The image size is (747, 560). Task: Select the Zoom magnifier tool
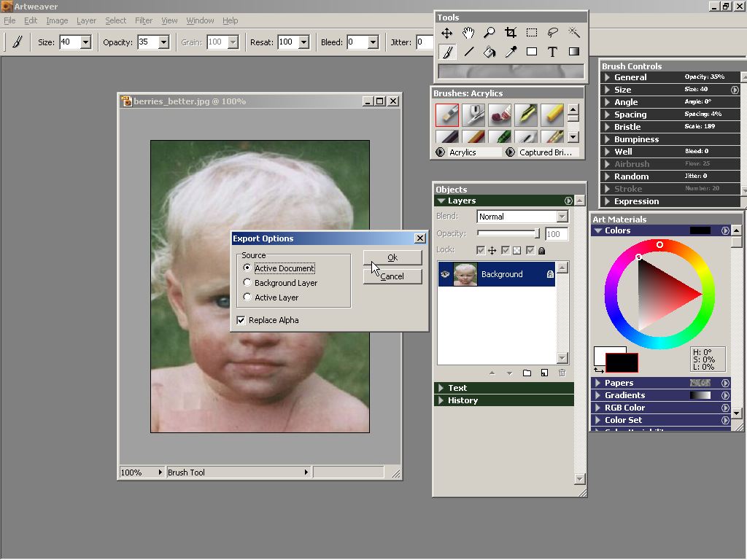(x=489, y=33)
